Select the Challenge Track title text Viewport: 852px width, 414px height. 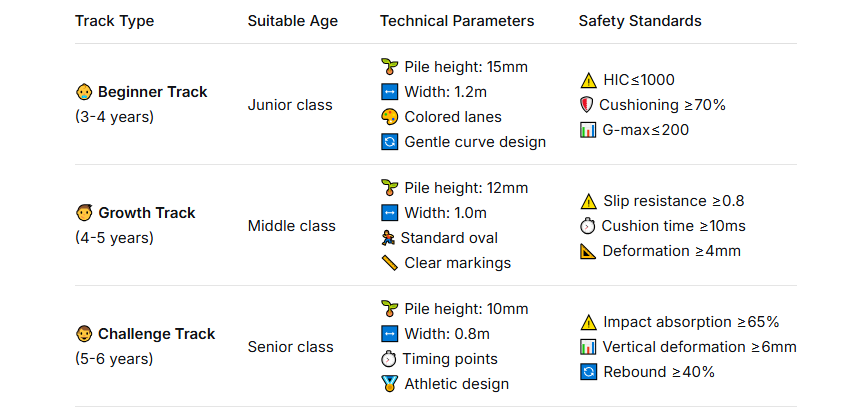click(x=156, y=334)
